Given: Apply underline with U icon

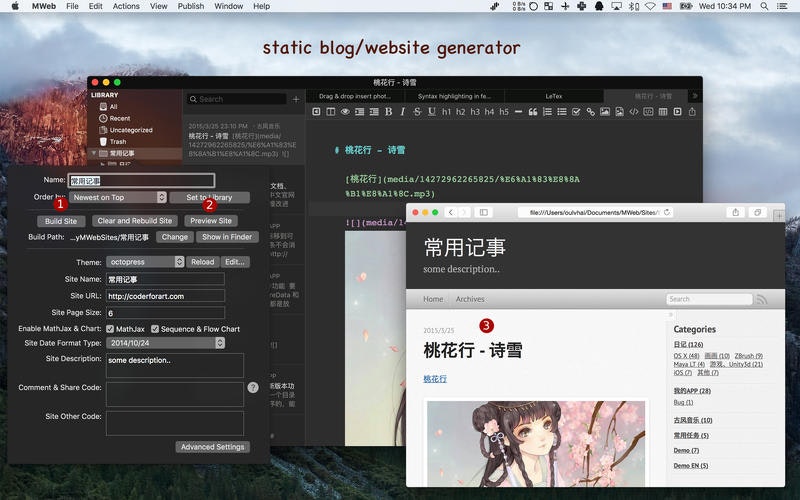Looking at the screenshot, I should (432, 112).
